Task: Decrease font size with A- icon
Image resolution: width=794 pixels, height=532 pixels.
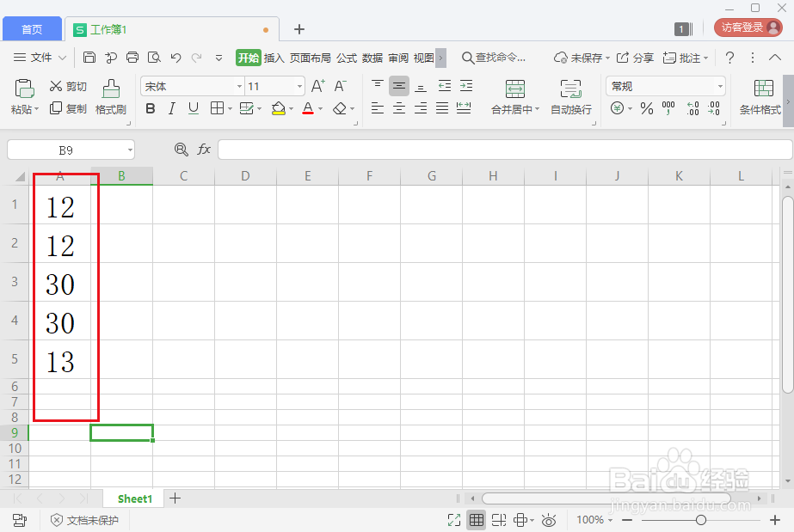Action: click(x=341, y=86)
